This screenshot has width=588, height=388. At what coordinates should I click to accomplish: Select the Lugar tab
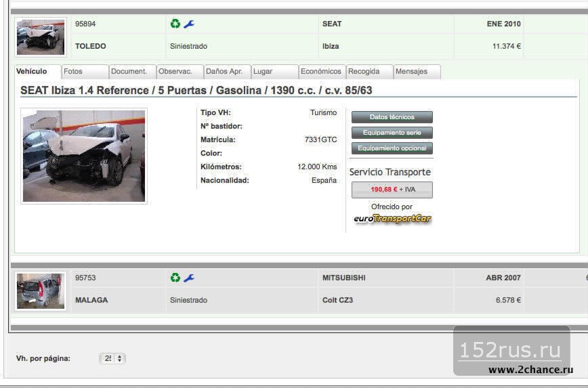[x=275, y=72]
